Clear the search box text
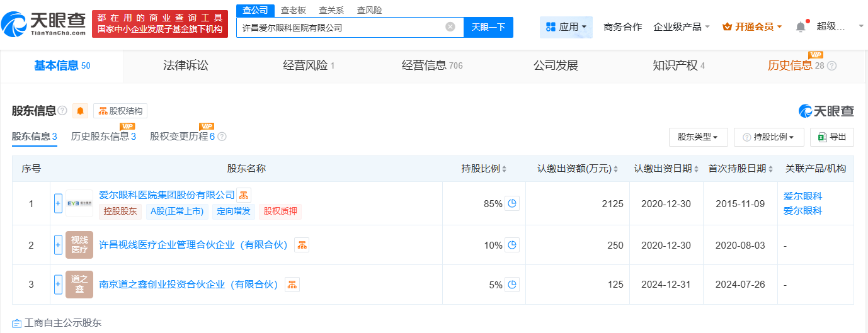The image size is (868, 333). tap(450, 27)
